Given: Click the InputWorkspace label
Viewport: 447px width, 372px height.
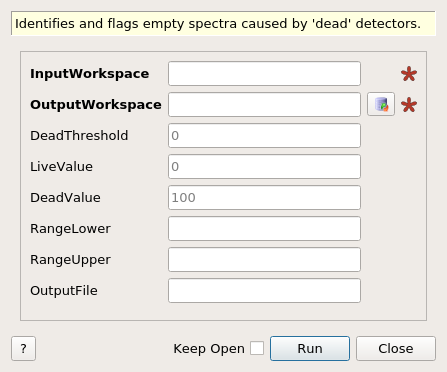Looking at the screenshot, I should coord(89,74).
